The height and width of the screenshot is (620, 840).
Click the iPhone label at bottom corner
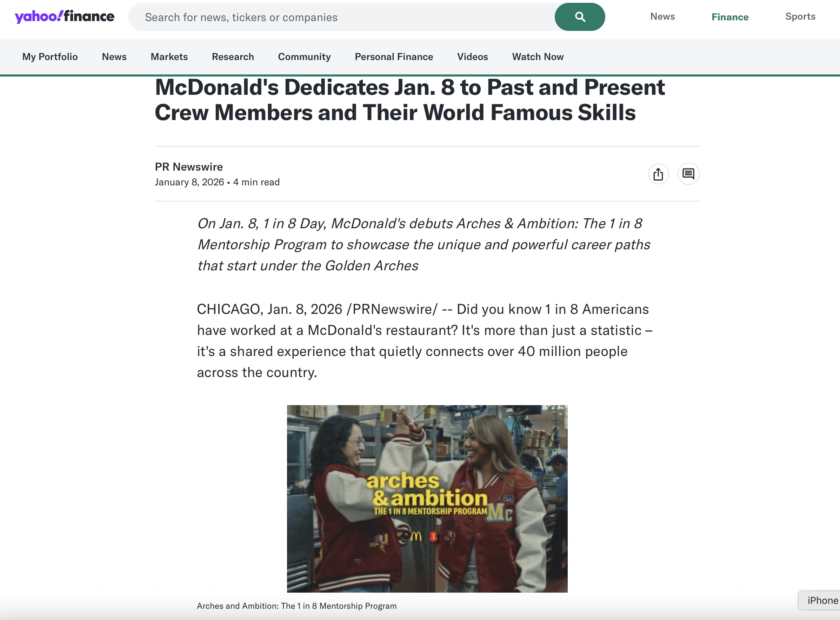tap(822, 600)
